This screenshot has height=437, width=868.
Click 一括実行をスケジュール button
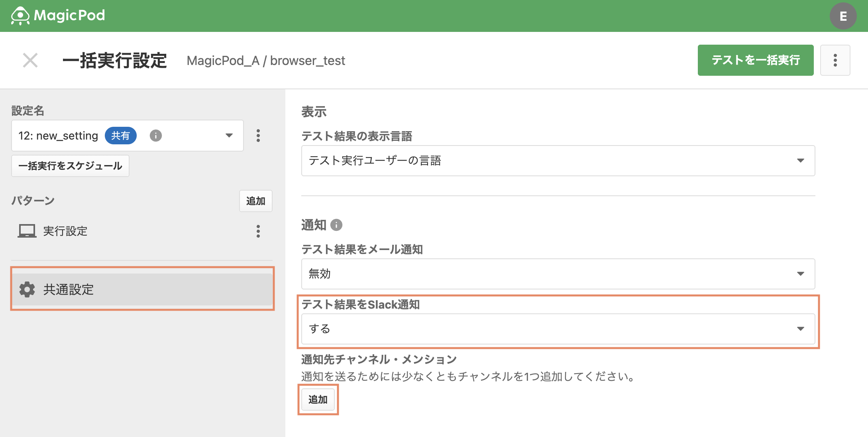(70, 166)
